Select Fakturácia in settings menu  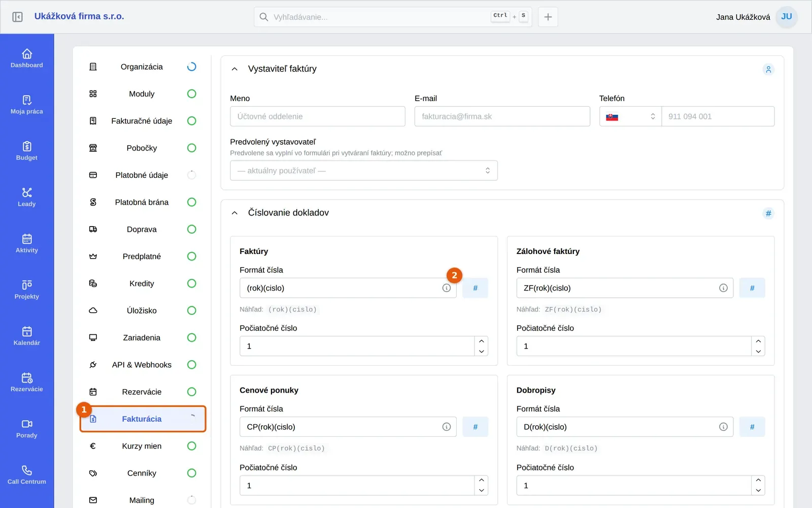tap(142, 419)
